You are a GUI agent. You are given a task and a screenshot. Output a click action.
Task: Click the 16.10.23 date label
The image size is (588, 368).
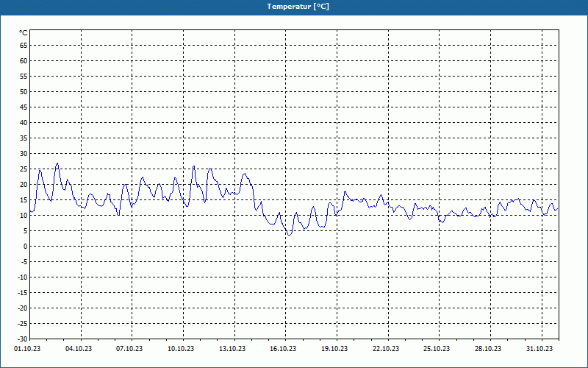[x=283, y=349]
